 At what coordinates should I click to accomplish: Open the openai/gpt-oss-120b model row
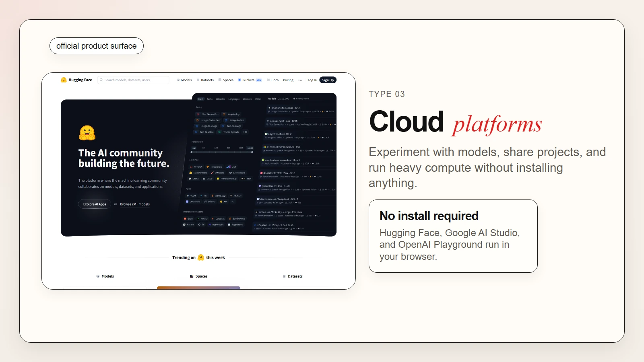(301, 123)
